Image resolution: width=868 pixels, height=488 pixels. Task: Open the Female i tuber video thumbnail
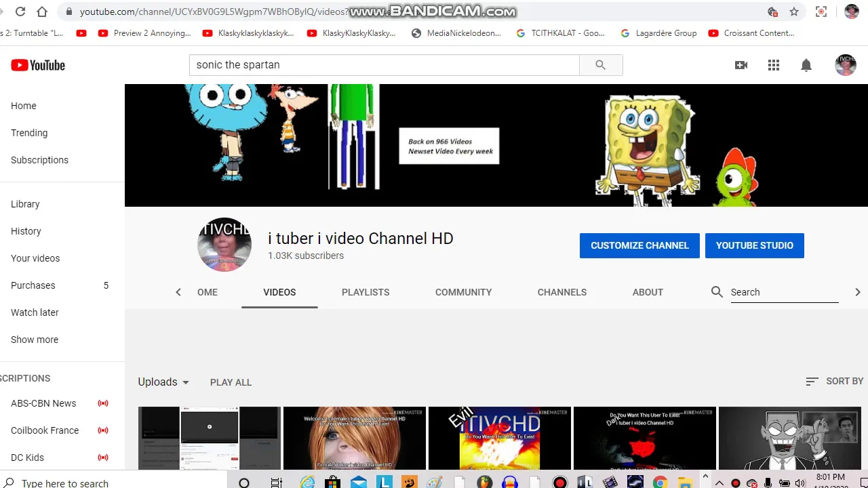(x=355, y=438)
